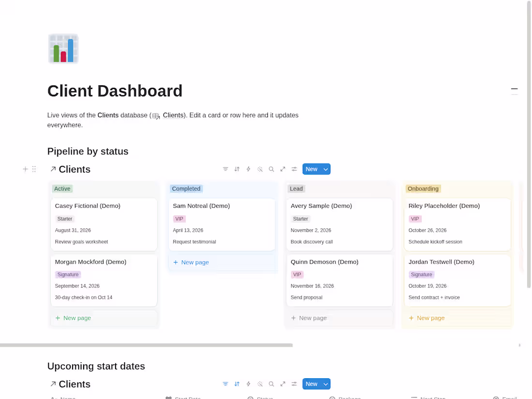Viewport: 532px width, 399px height.
Task: Open Jordan Testwell (Demo) card
Action: click(458, 280)
